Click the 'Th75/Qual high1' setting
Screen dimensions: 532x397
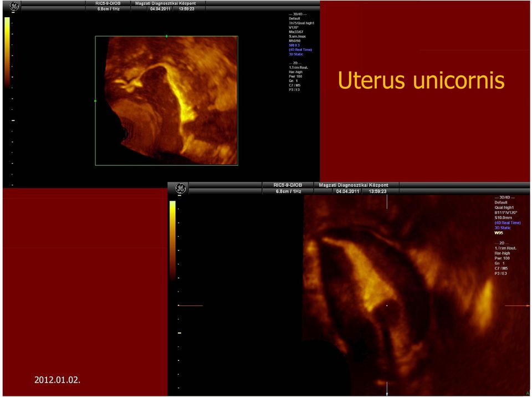point(301,23)
